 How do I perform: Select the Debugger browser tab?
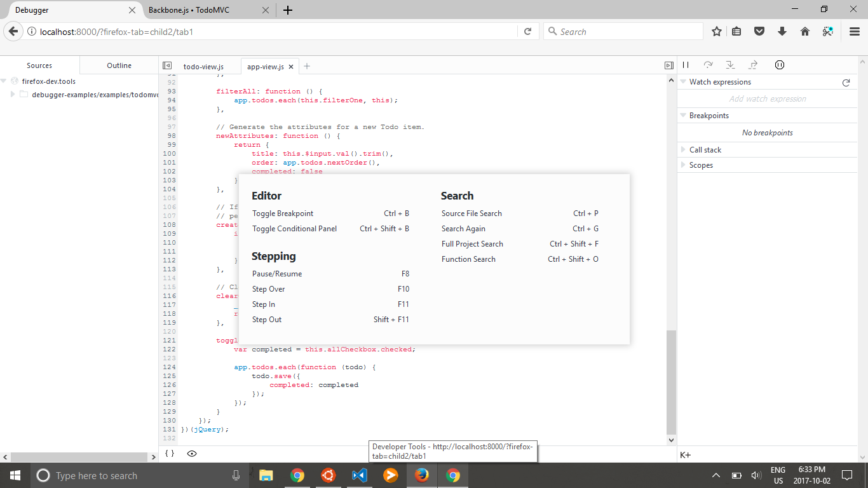coord(70,10)
